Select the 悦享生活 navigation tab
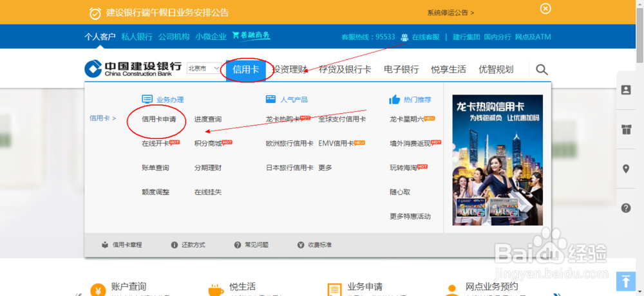The height and width of the screenshot is (296, 644). [448, 69]
